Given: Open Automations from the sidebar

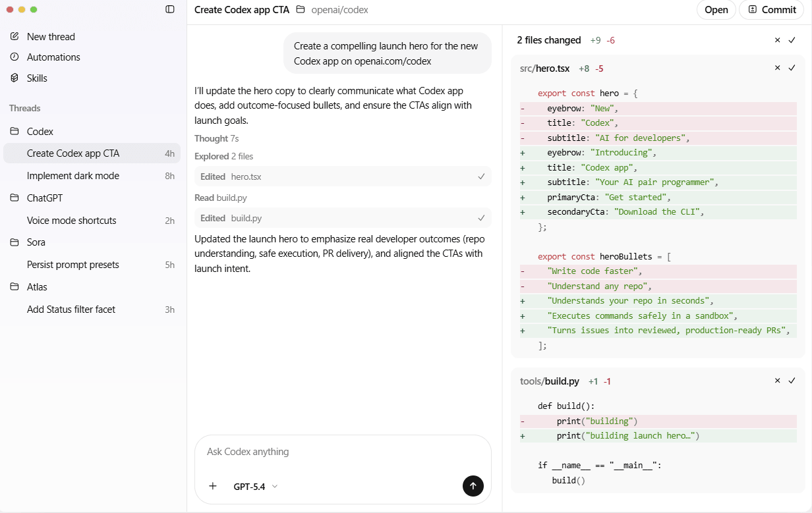Looking at the screenshot, I should click(53, 57).
